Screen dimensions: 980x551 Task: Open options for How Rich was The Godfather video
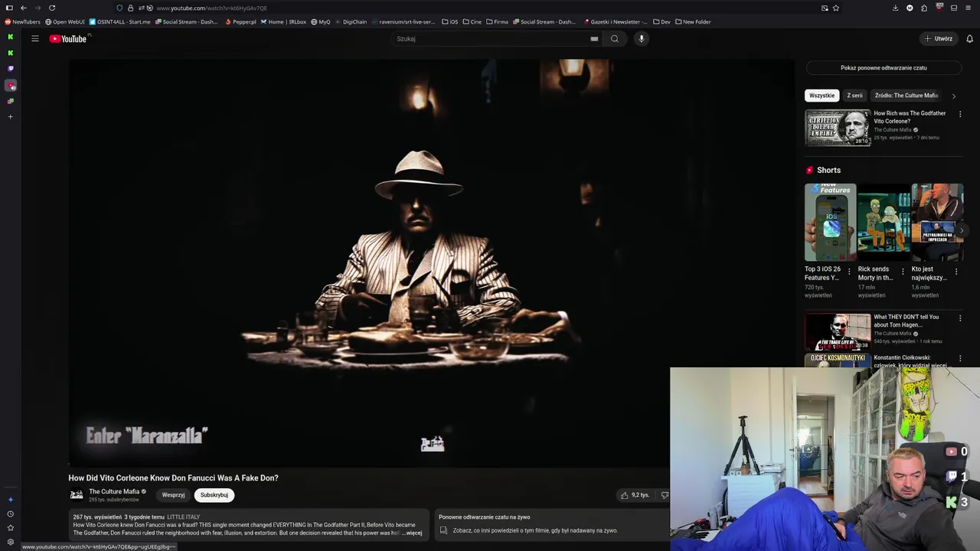pos(960,114)
